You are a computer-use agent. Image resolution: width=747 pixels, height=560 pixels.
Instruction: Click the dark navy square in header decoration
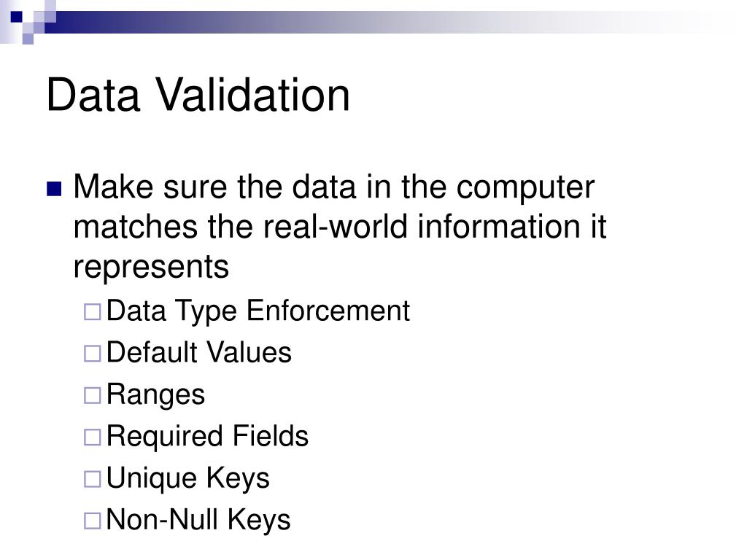[x=17, y=17]
